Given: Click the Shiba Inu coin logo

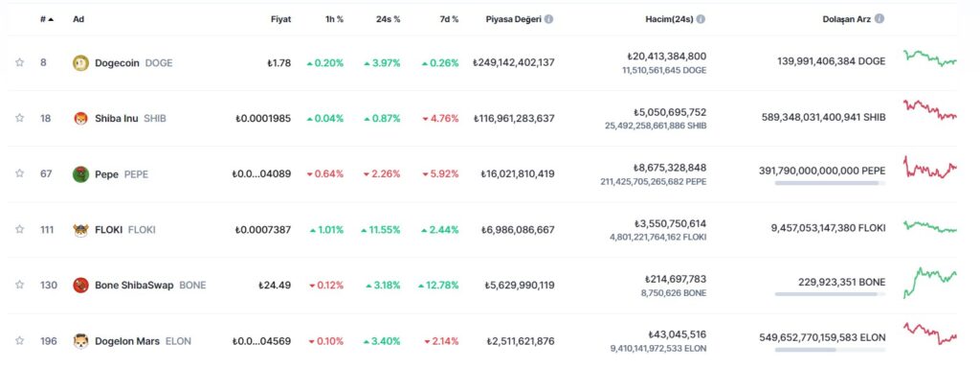Looking at the screenshot, I should pos(80,118).
